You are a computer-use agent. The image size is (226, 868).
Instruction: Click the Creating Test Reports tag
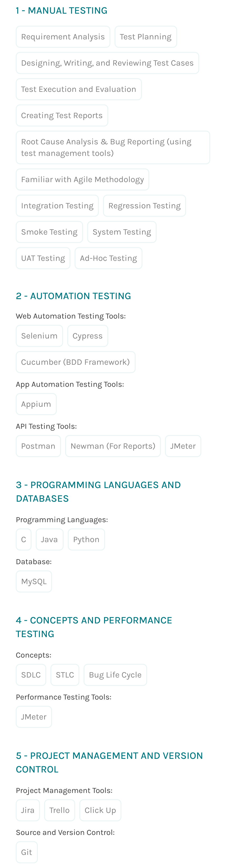tap(62, 115)
